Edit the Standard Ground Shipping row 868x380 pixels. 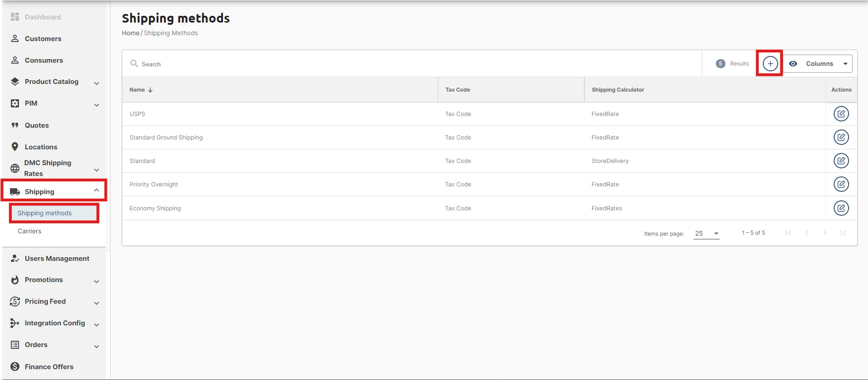pos(841,137)
